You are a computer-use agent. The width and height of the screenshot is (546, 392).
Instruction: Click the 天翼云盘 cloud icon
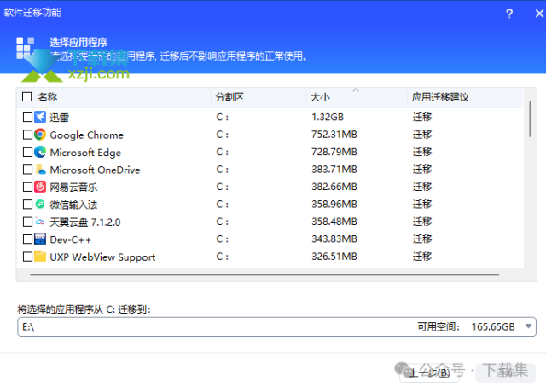(40, 222)
